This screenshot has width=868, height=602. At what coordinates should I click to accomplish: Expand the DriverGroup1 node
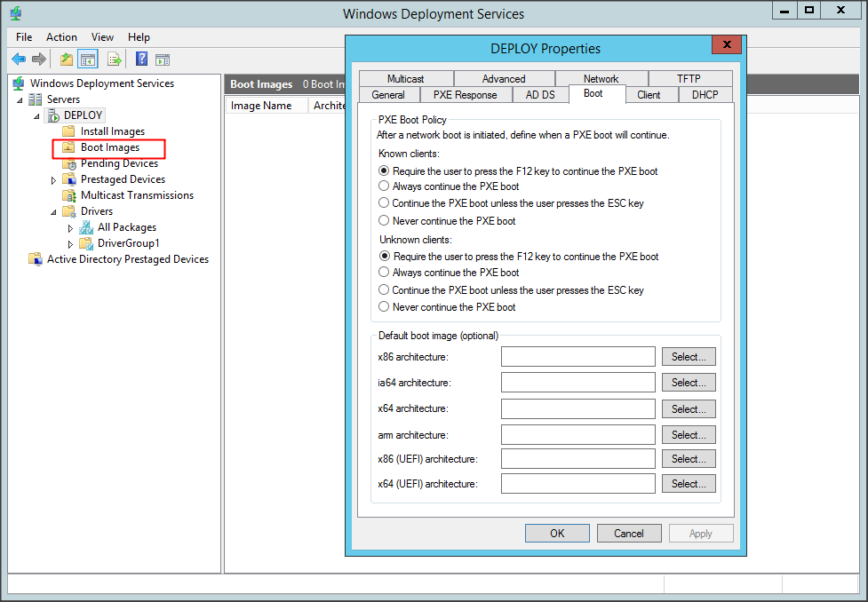click(x=71, y=244)
